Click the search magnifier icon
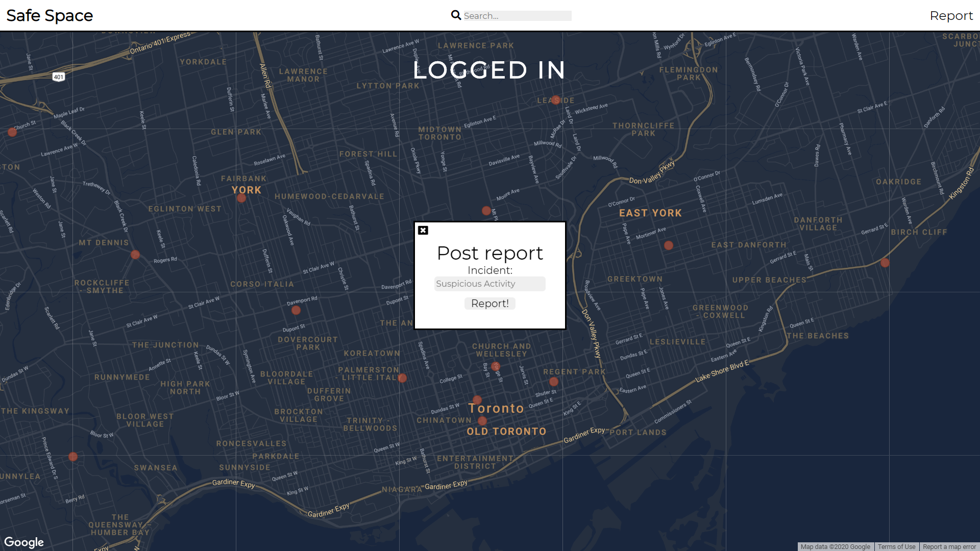This screenshot has height=551, width=980. click(x=456, y=15)
